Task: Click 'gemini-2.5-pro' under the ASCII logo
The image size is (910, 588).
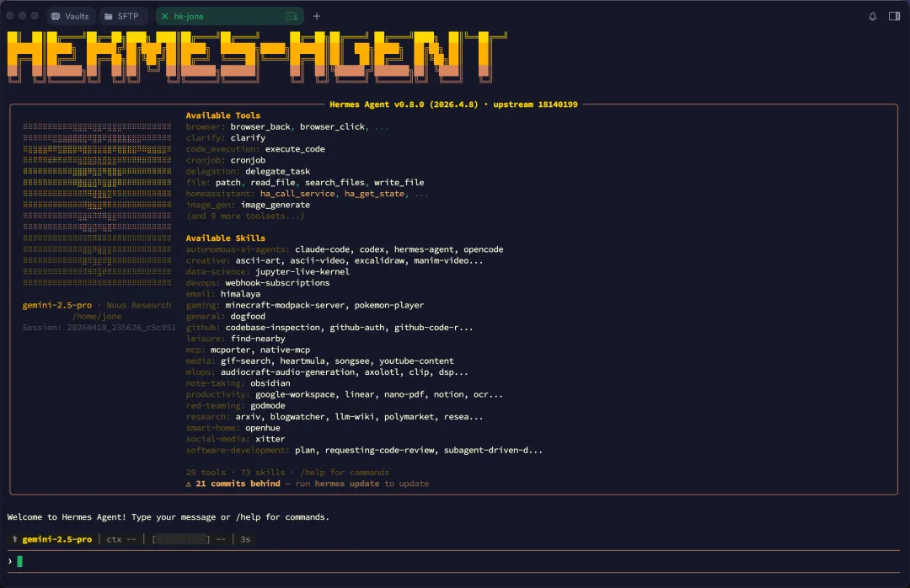Action: (57, 305)
